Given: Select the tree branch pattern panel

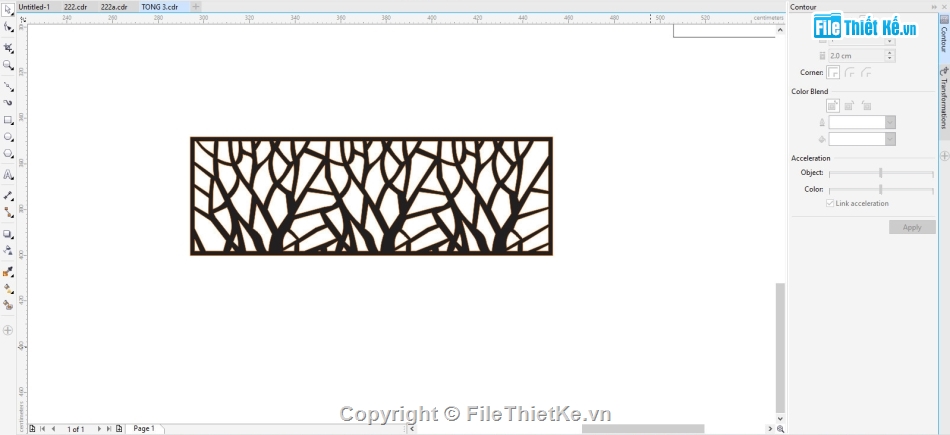Looking at the screenshot, I should [371, 196].
